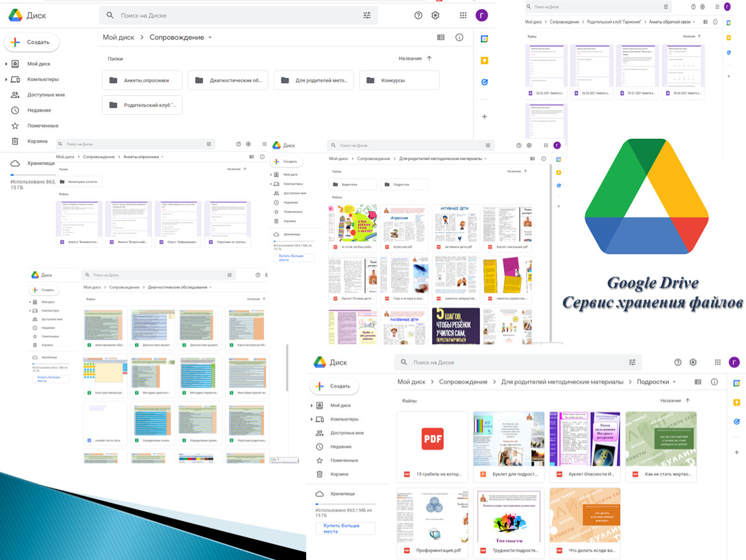The image size is (746, 560).
Task: Show folder details info in the Сопровождение window
Action: click(x=459, y=38)
